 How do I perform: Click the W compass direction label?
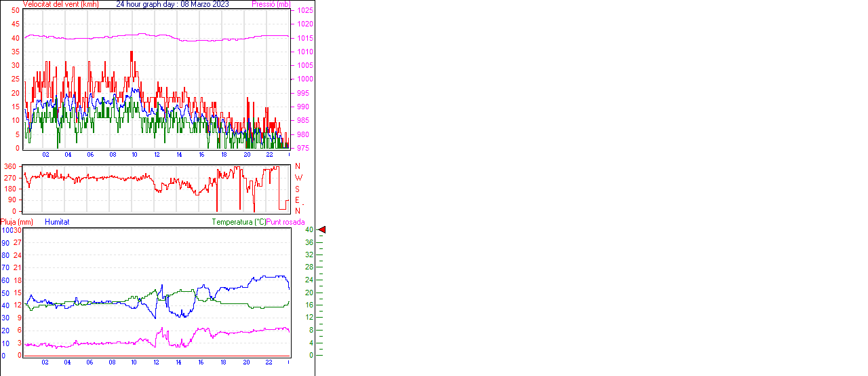pyautogui.click(x=297, y=178)
